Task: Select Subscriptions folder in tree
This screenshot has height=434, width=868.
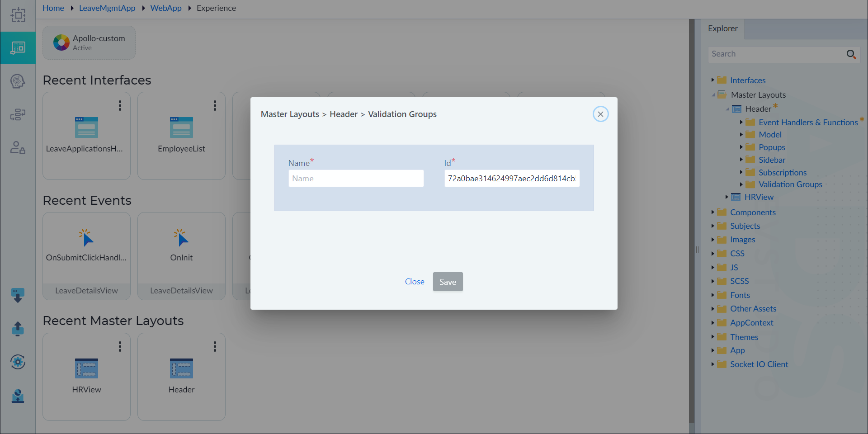Action: pyautogui.click(x=782, y=172)
